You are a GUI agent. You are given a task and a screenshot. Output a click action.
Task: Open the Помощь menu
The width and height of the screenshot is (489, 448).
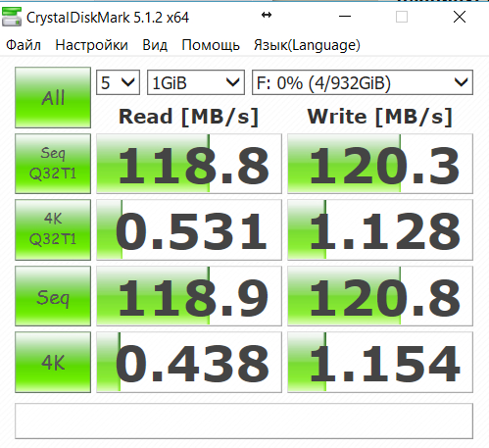coord(211,45)
